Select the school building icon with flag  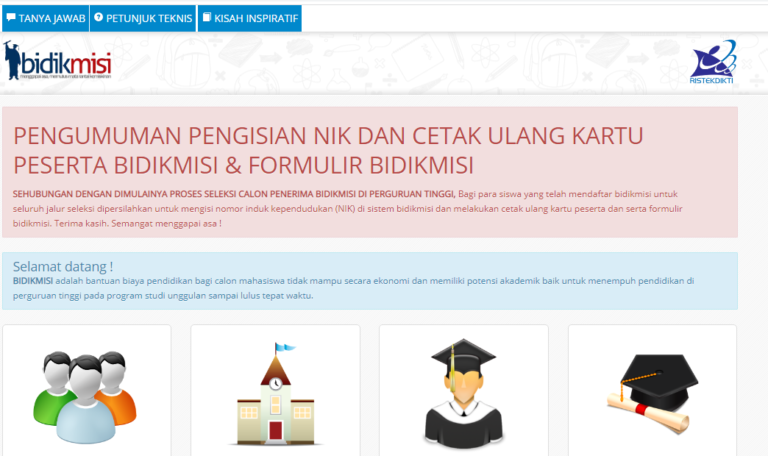[275, 394]
